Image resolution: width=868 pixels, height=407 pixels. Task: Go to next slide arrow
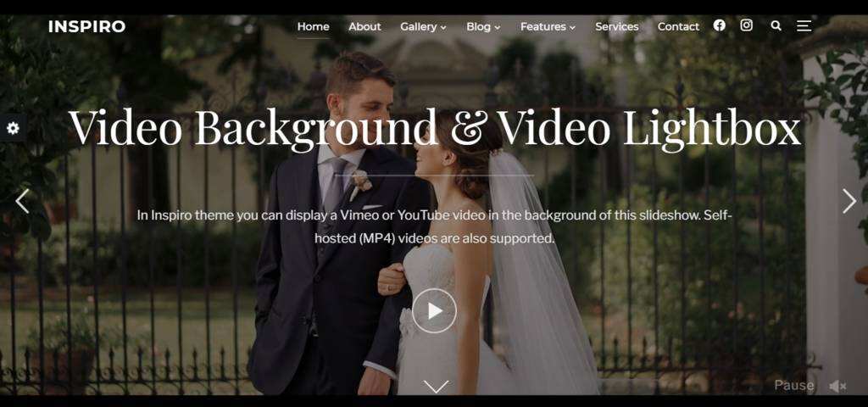pyautogui.click(x=849, y=201)
